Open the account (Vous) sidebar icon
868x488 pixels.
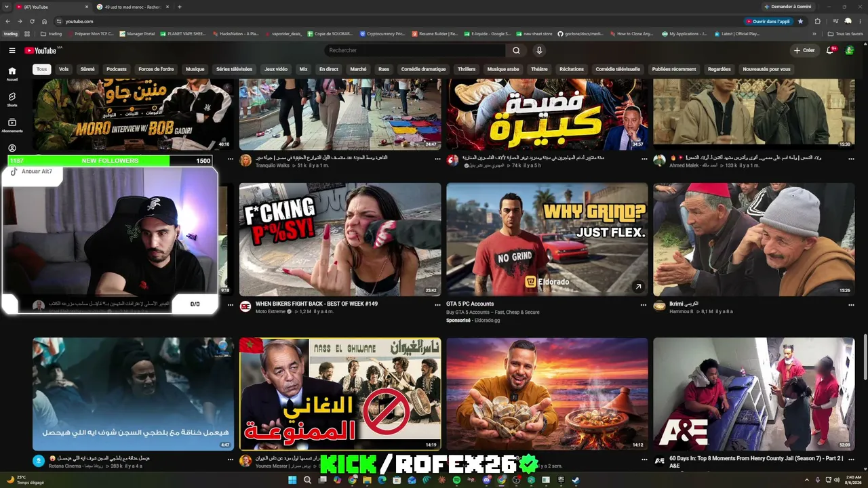coord(12,148)
